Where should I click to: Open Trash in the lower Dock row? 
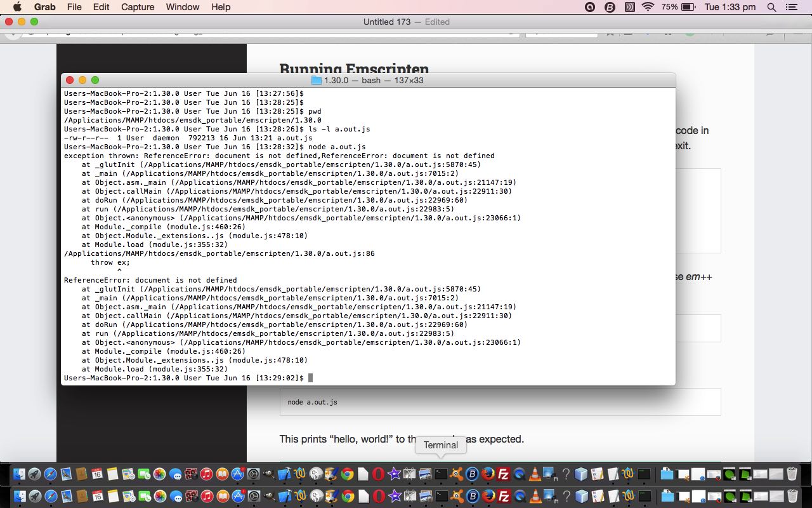tap(792, 495)
